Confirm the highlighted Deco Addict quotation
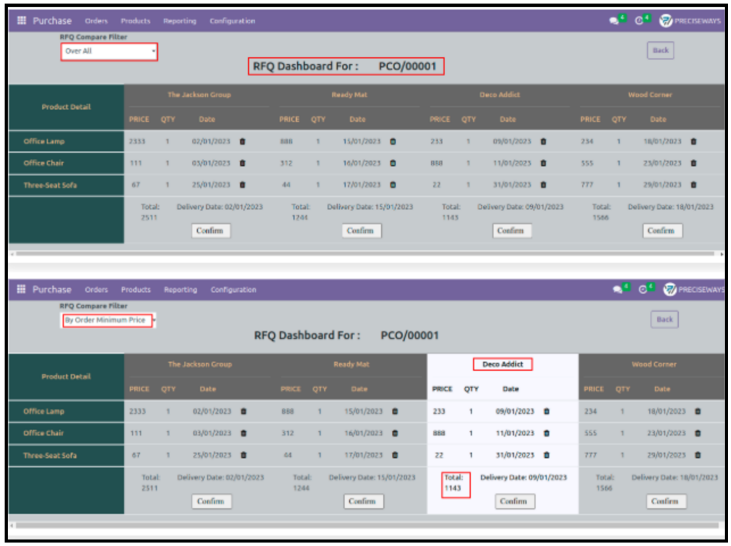The image size is (731, 546). coord(512,501)
